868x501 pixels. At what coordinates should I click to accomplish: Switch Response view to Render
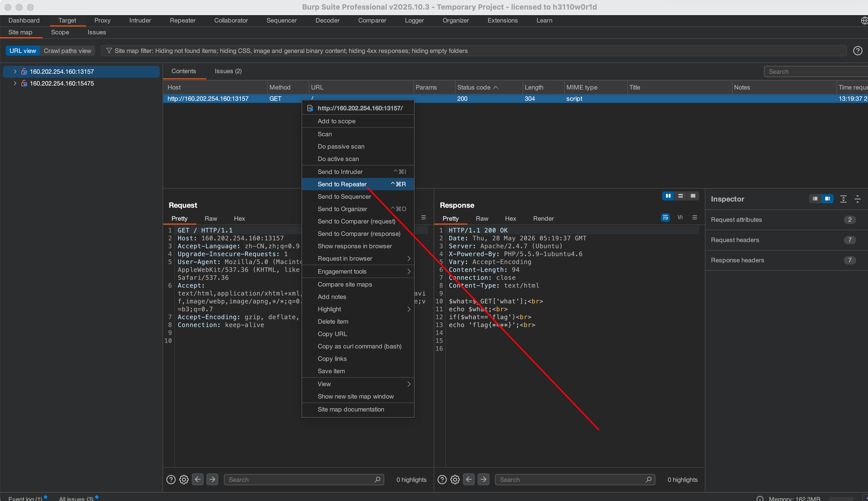click(x=543, y=218)
